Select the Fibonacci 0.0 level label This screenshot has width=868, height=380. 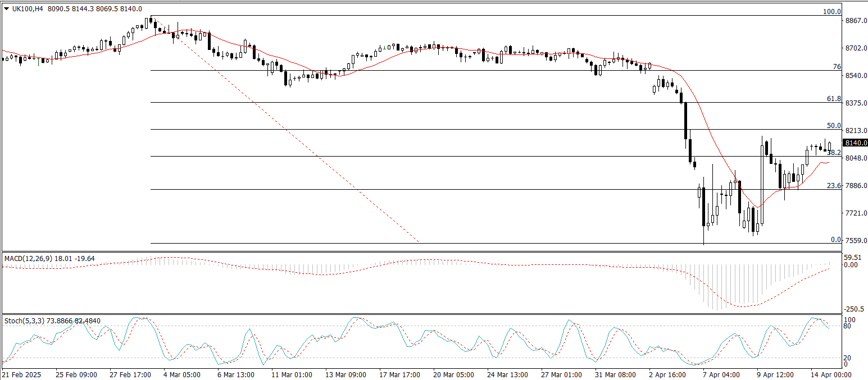coord(835,239)
